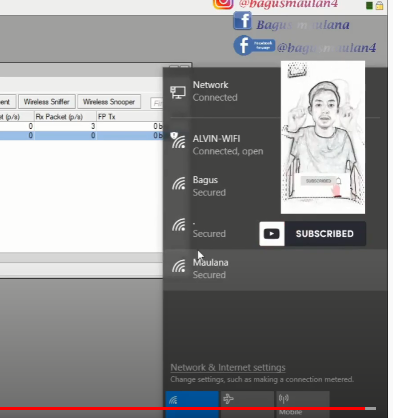Click the green square status icon
Viewport: 393px width, 418px height.
click(369, 5)
